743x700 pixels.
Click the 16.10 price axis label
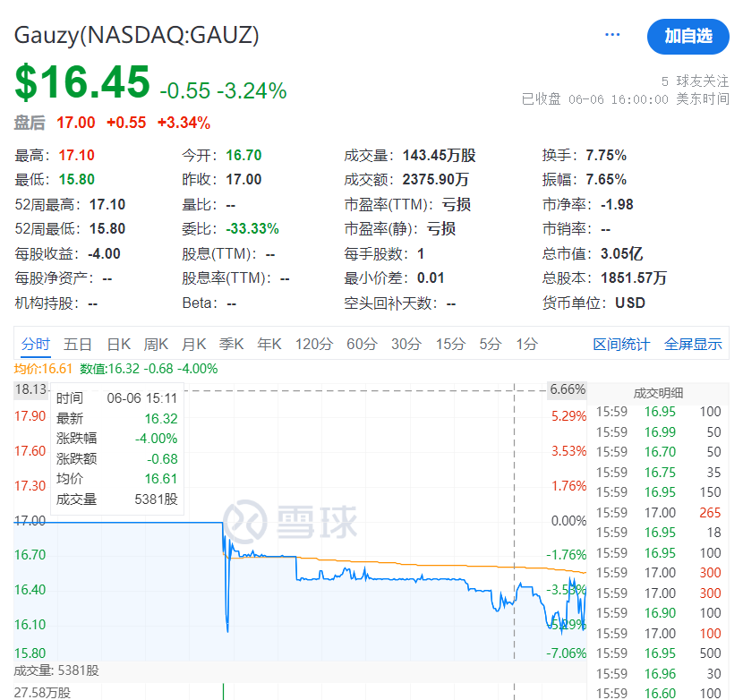pyautogui.click(x=30, y=625)
